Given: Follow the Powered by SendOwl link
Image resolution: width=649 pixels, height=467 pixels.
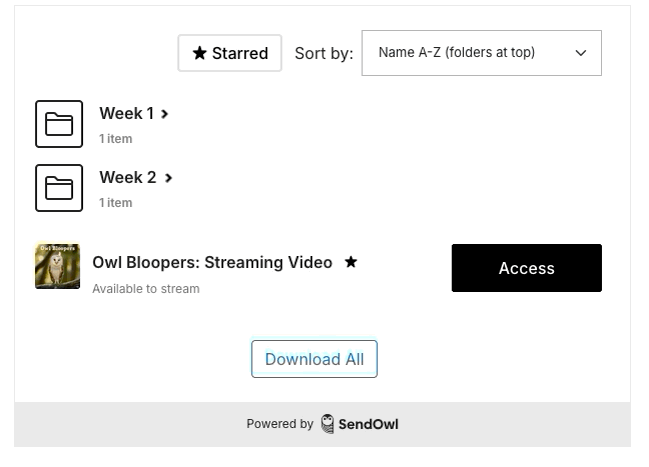Looking at the screenshot, I should [x=322, y=424].
